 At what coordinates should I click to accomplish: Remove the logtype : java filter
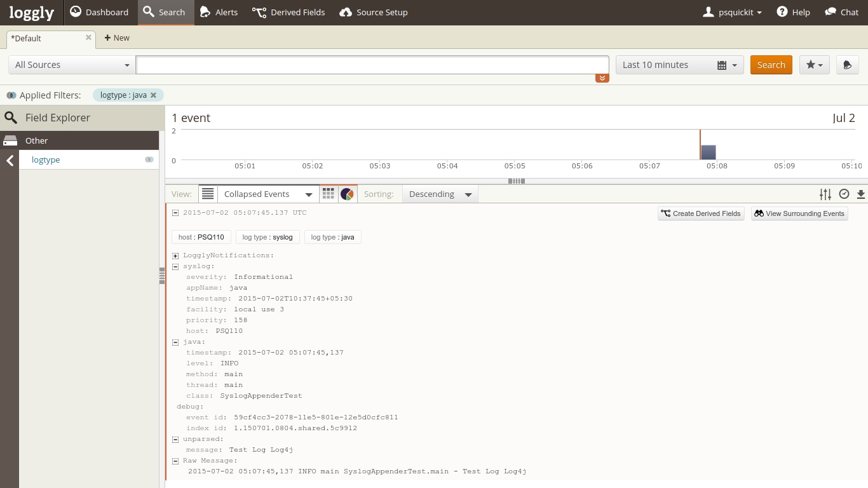click(153, 95)
